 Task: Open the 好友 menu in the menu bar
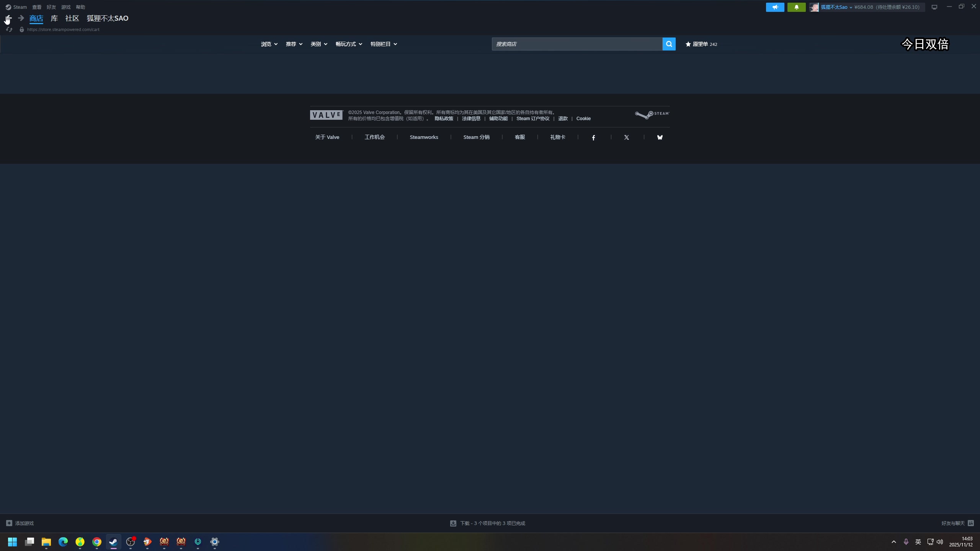(51, 7)
